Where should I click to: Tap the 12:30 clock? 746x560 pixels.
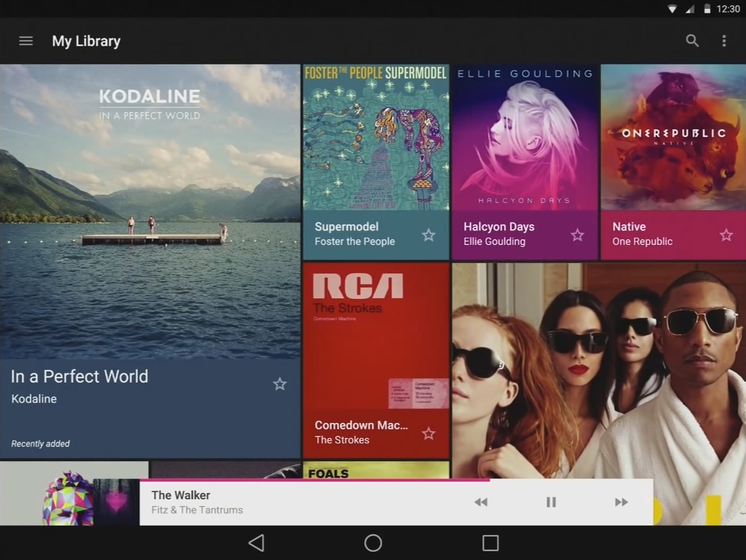click(728, 9)
